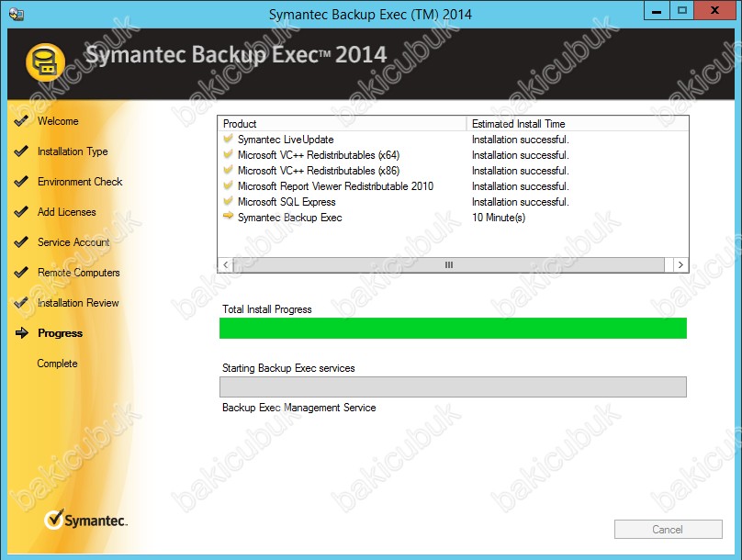This screenshot has height=560, width=742.
Task: Click the Symantec logo at bottom left
Action: tap(85, 520)
